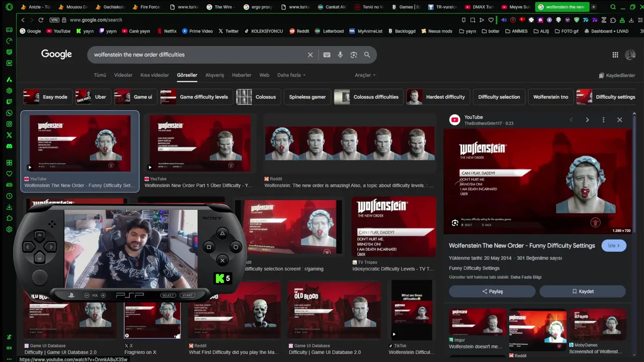Open the ANİMES bookmarks folder
The width and height of the screenshot is (644, 362).
516,31
